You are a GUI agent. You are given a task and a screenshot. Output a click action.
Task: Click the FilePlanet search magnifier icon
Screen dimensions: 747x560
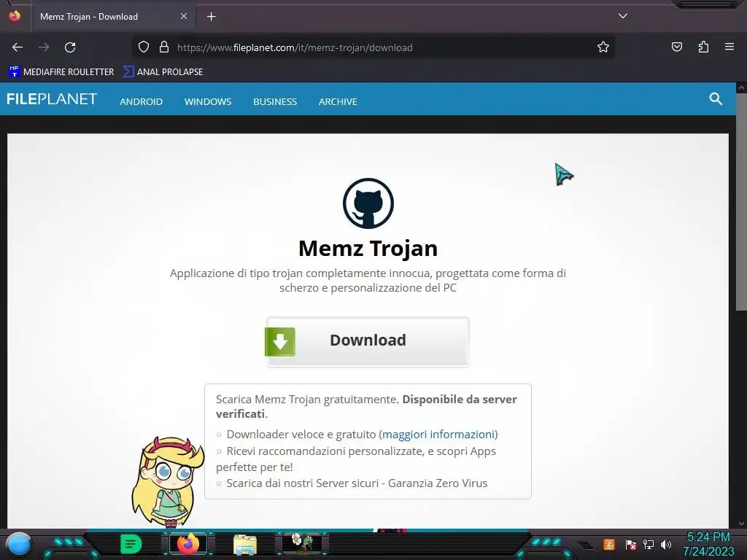click(x=716, y=99)
